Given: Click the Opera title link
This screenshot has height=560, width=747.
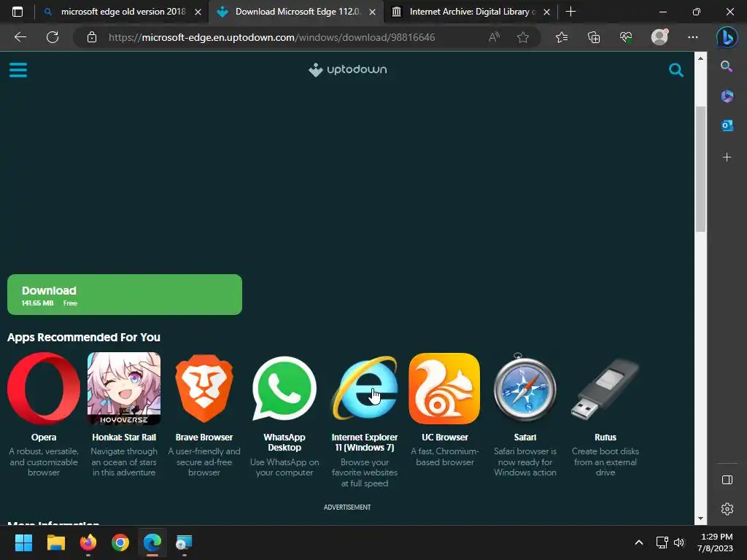Looking at the screenshot, I should [43, 437].
